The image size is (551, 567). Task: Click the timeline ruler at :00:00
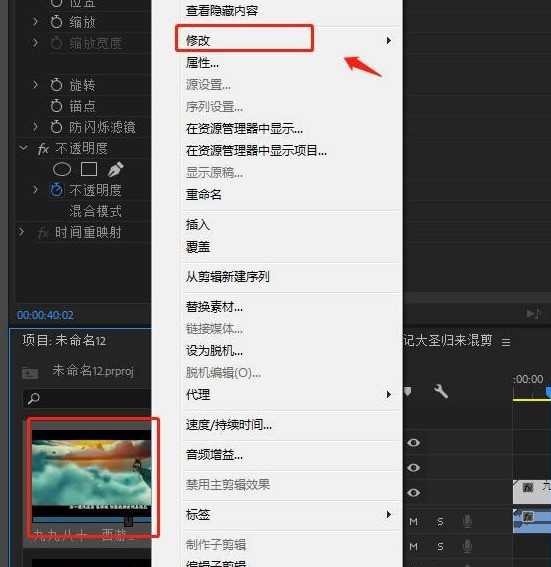point(529,379)
